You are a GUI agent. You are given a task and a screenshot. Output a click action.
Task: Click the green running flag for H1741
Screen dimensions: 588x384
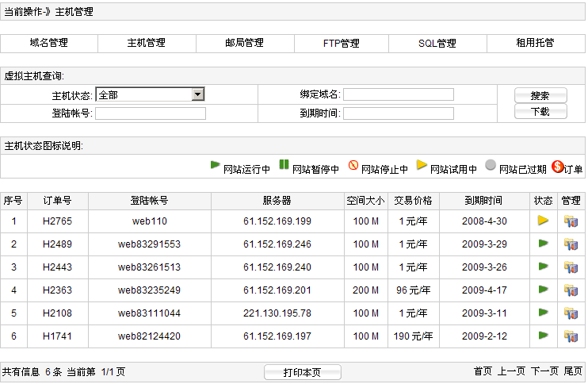544,335
